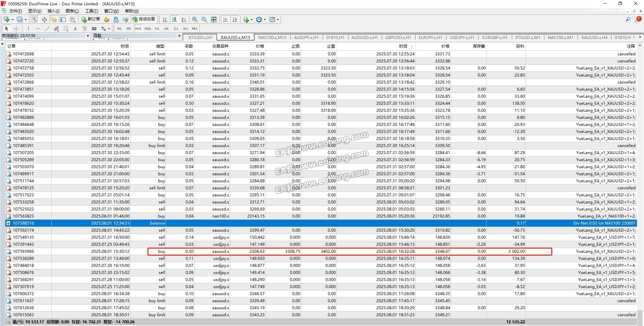Expand the New Chart dropdown arrow
Screen dimensions: 644x326
coord(12,19)
